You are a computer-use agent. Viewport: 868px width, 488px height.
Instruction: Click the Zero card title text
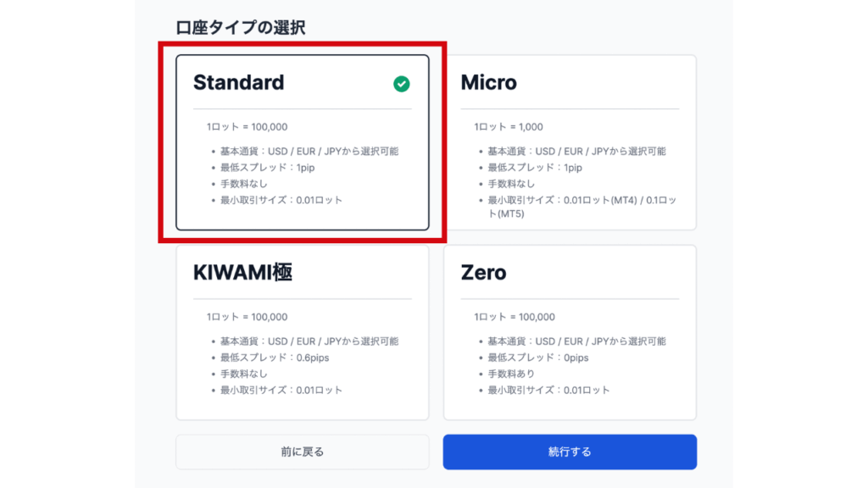(483, 273)
